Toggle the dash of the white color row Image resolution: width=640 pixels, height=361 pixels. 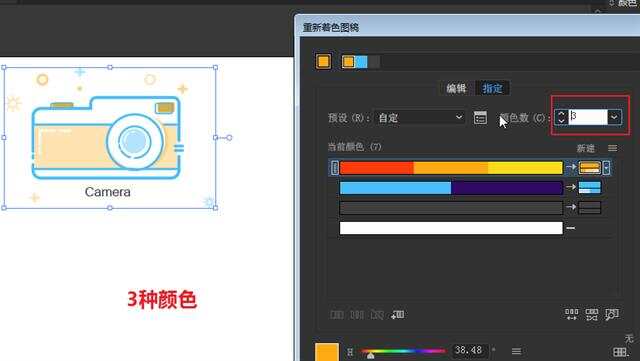click(571, 228)
